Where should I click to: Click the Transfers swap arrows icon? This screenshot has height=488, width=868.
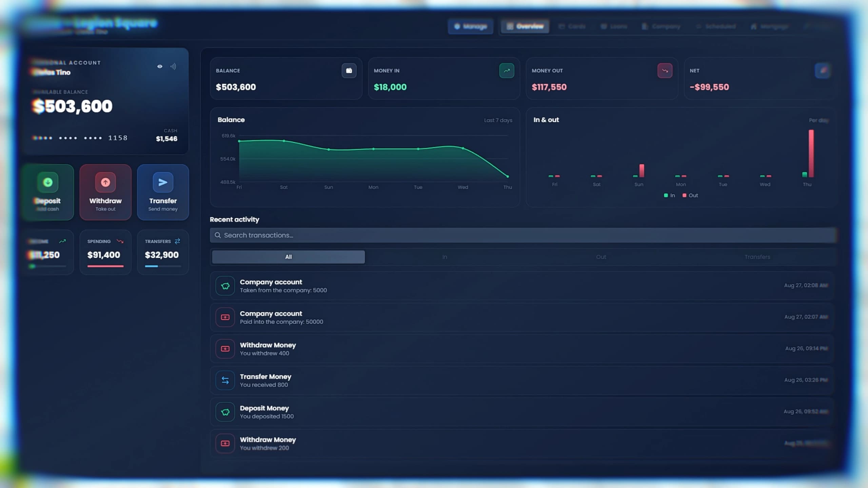coord(177,241)
